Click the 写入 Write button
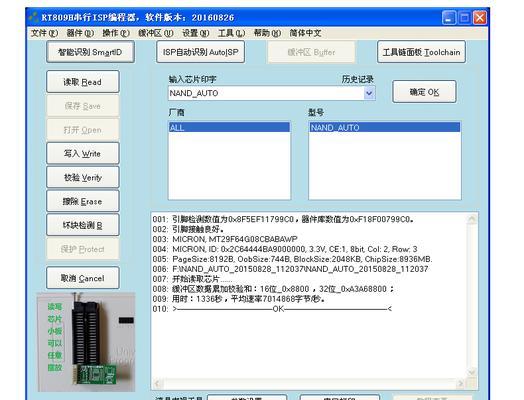The height and width of the screenshot is (400, 524). tap(83, 153)
